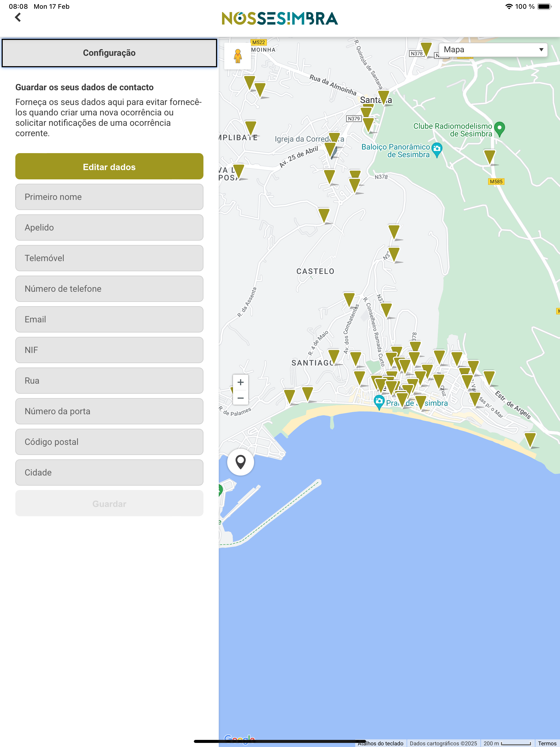The width and height of the screenshot is (560, 747).
Task: Select occurrence marker below Santana label on N378
Action: point(368,125)
